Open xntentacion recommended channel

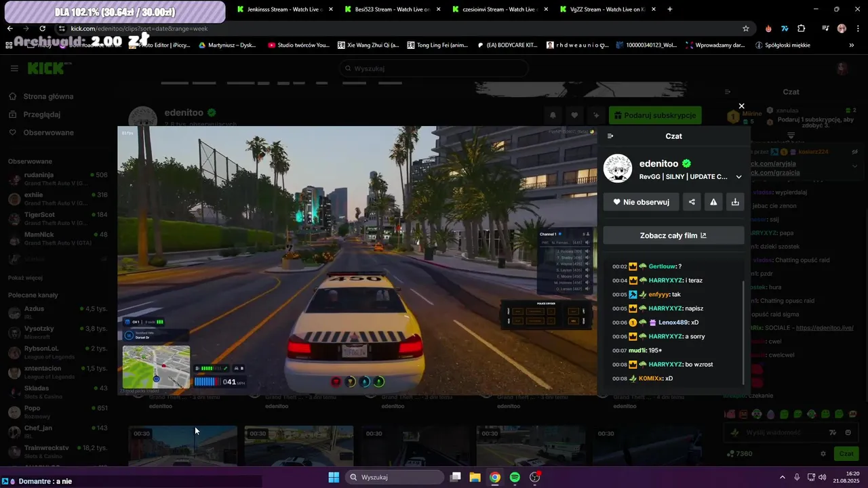(x=58, y=372)
